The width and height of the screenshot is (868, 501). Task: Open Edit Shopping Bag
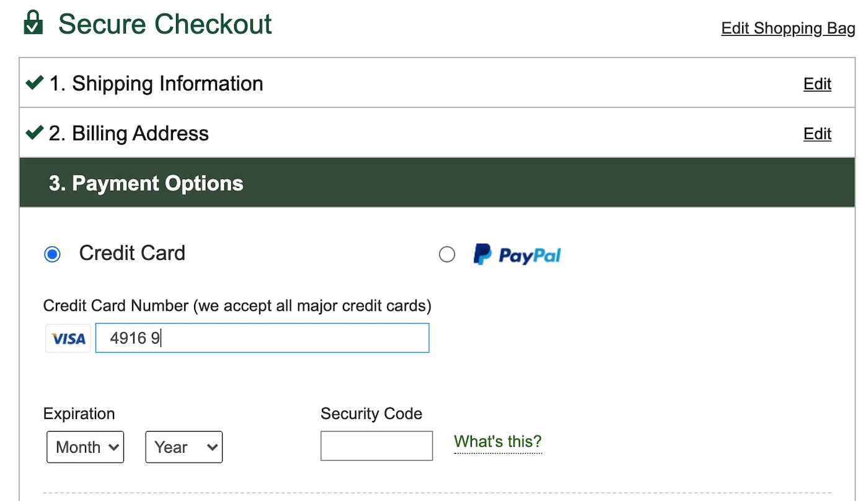pos(788,28)
